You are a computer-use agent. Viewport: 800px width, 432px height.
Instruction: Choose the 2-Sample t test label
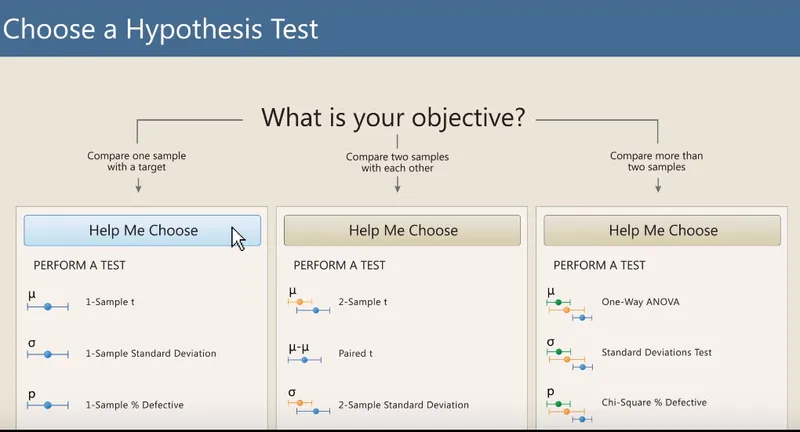[x=363, y=302]
